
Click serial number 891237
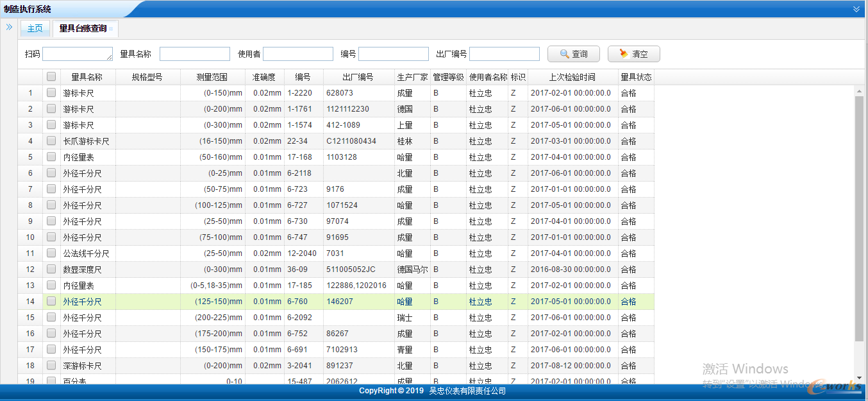340,366
